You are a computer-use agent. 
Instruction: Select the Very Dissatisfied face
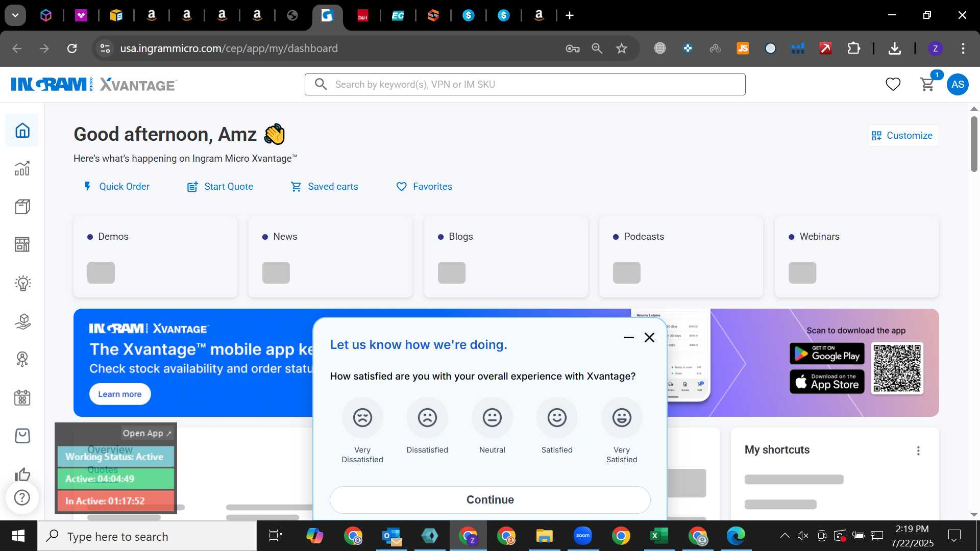click(x=362, y=418)
